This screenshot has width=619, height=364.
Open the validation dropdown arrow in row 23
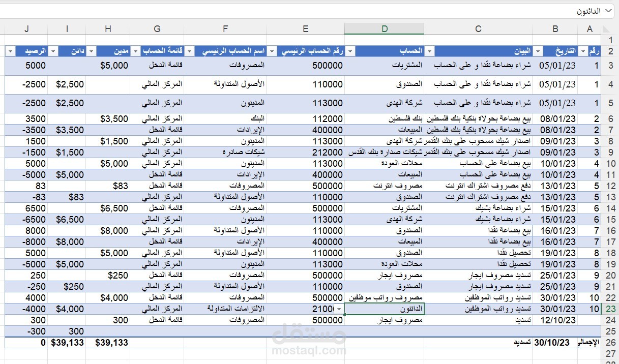(339, 309)
